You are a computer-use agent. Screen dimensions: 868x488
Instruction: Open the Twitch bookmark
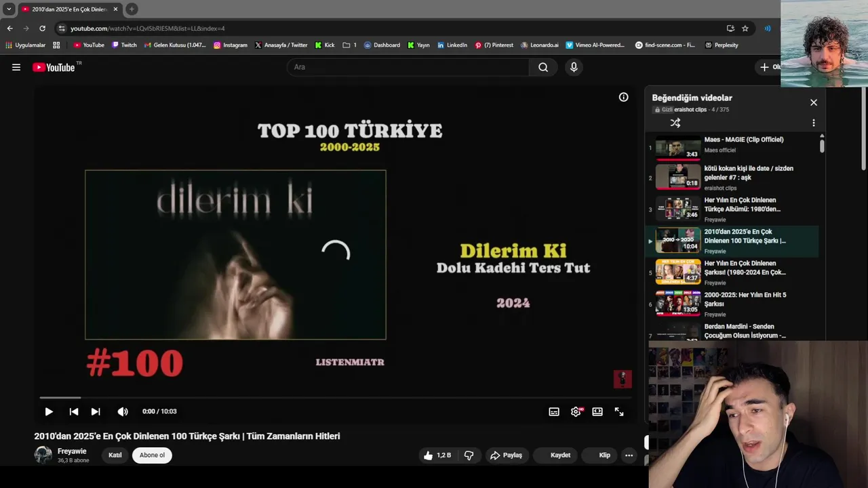[x=124, y=45]
